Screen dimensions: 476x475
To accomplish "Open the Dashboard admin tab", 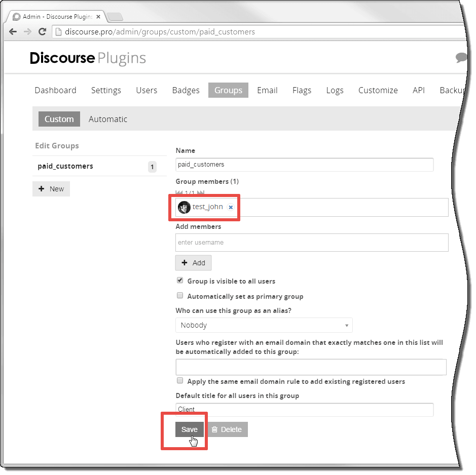I will tap(56, 90).
